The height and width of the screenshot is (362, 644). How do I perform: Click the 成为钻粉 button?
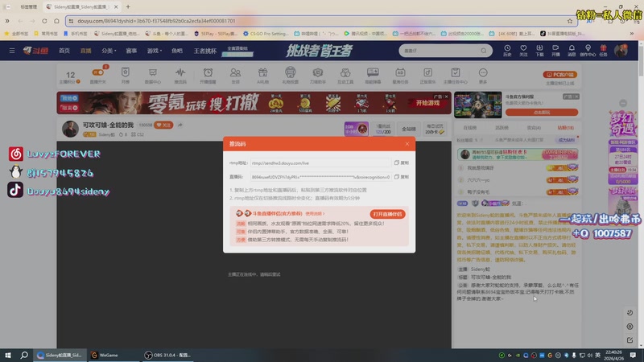click(567, 140)
